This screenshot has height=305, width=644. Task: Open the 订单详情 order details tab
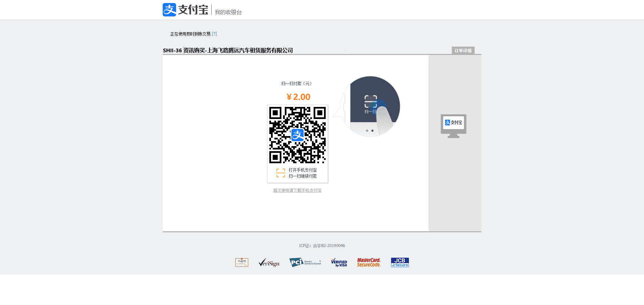click(x=463, y=51)
